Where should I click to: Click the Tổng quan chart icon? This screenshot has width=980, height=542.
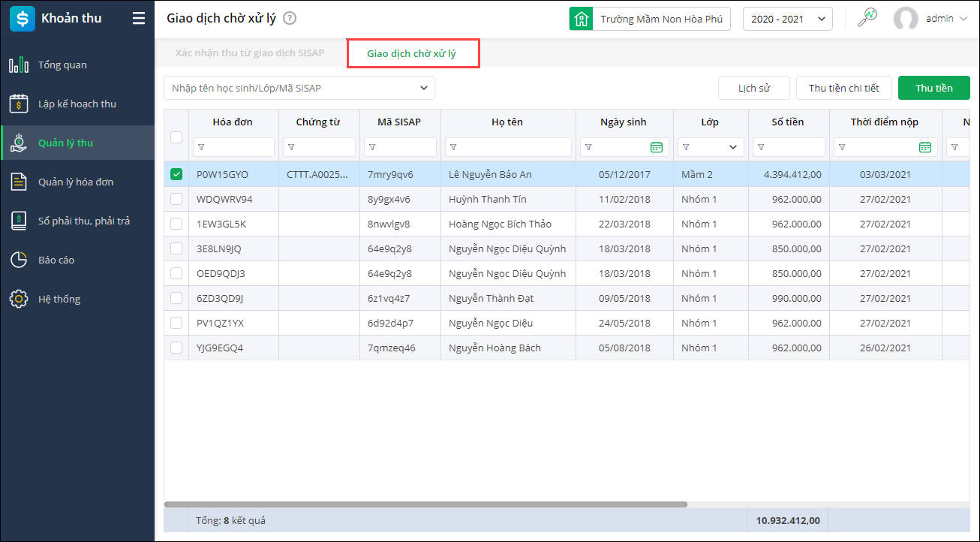(x=19, y=65)
